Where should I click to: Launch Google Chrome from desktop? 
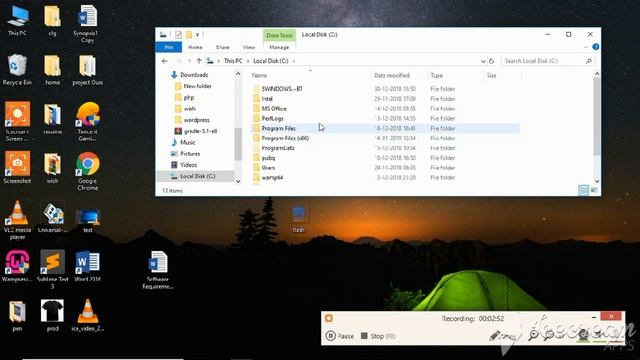tap(87, 171)
